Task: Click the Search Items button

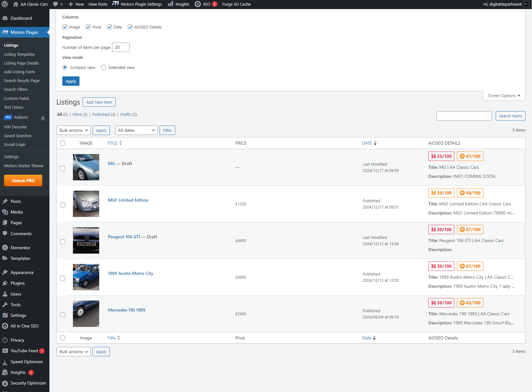Action: pos(510,116)
